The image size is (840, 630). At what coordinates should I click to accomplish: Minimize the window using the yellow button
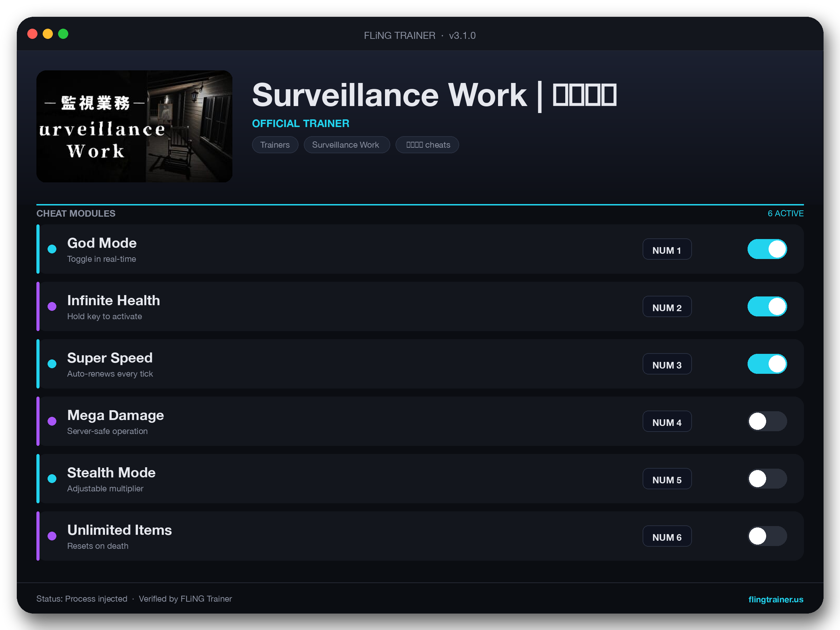tap(48, 34)
